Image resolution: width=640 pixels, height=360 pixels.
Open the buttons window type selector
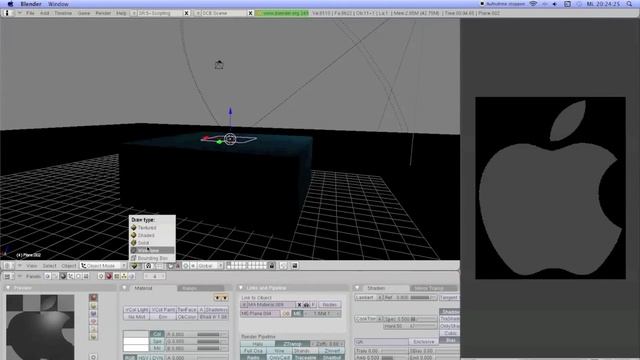point(9,276)
